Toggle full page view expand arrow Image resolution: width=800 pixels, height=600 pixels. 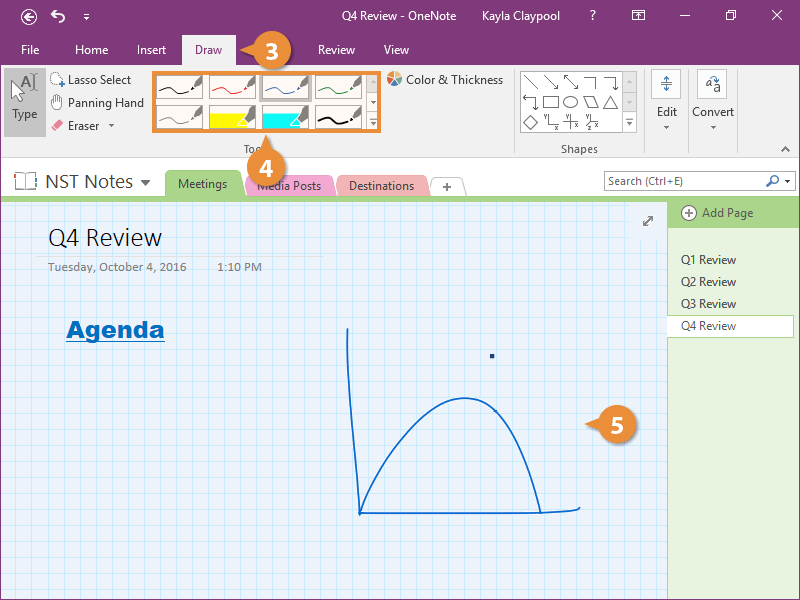[x=648, y=221]
